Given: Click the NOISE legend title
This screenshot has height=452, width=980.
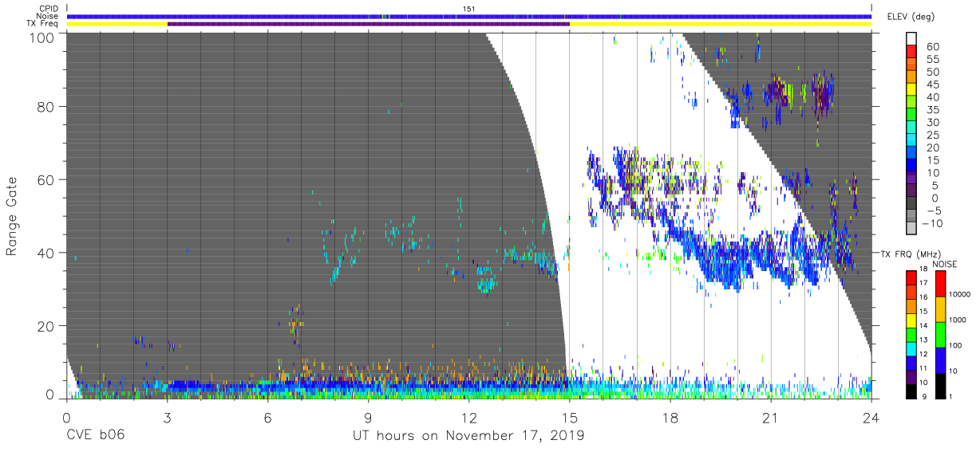Looking at the screenshot, I should click(x=944, y=263).
